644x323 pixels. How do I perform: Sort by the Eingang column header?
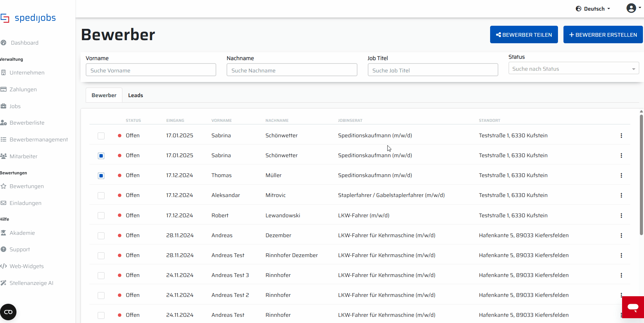[x=175, y=120]
